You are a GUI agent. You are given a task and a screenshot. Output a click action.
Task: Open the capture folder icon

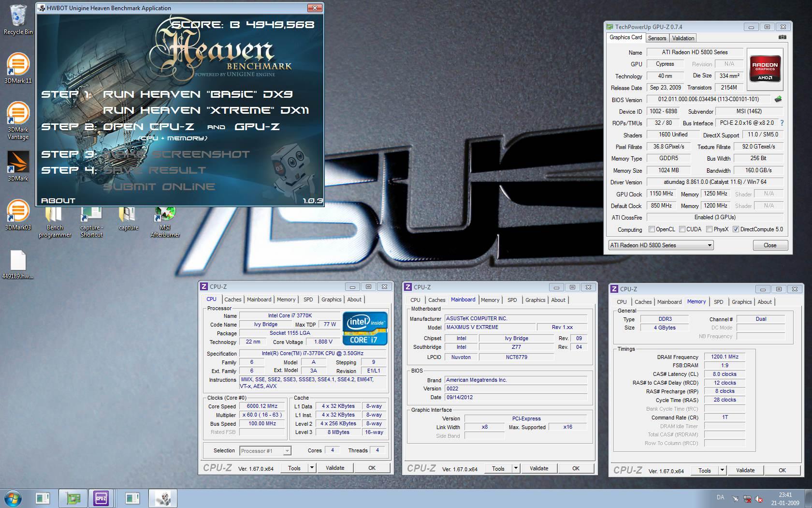point(128,219)
